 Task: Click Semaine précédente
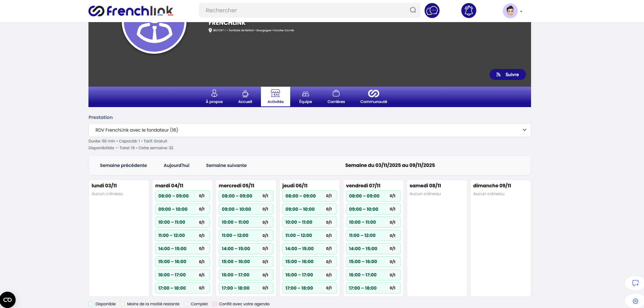[x=123, y=165]
